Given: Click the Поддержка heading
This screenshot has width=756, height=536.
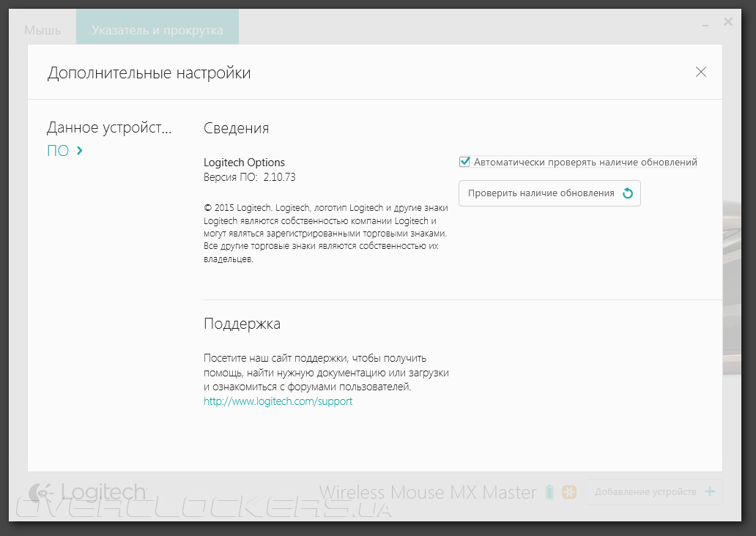Looking at the screenshot, I should click(242, 324).
